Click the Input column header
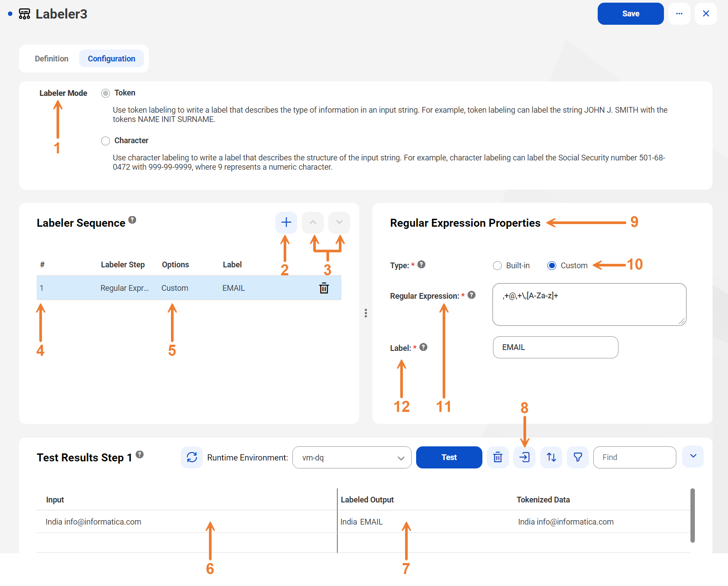The height and width of the screenshot is (586, 728). tap(55, 500)
